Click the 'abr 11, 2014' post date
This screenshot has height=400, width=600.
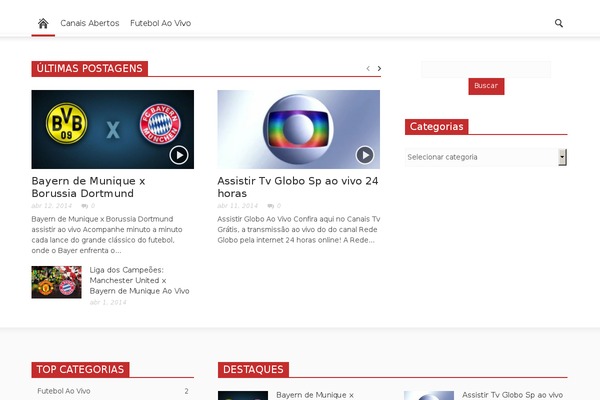click(x=238, y=206)
